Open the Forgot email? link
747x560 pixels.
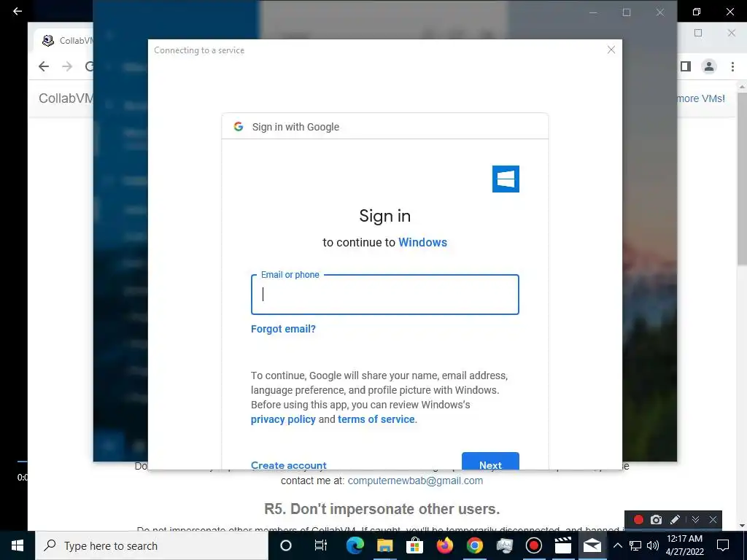pos(284,329)
